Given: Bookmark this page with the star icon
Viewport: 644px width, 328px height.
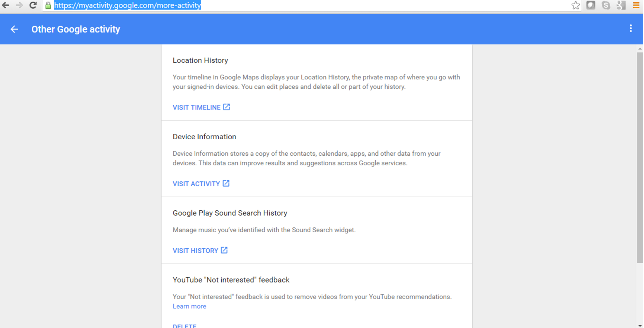Looking at the screenshot, I should pyautogui.click(x=575, y=5).
